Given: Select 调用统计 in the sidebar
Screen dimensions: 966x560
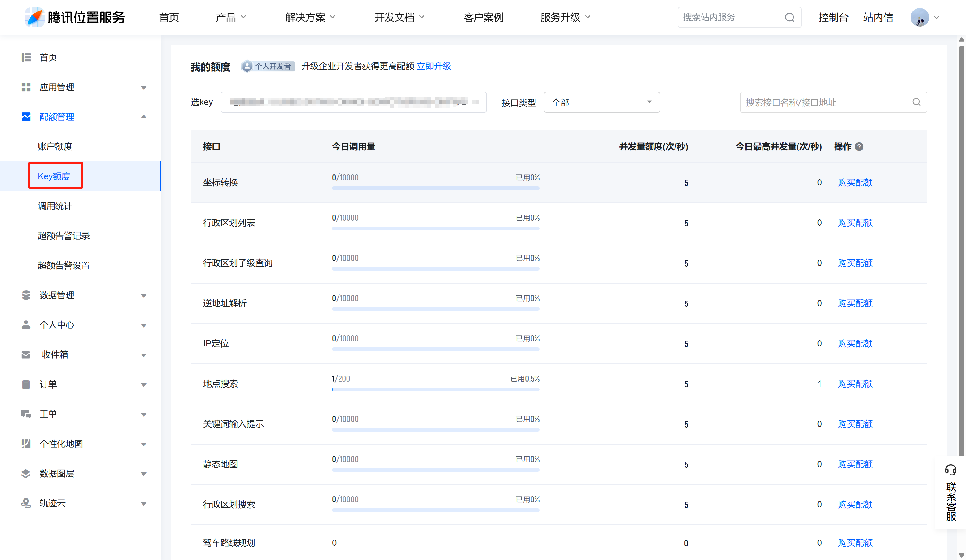Looking at the screenshot, I should click(55, 206).
